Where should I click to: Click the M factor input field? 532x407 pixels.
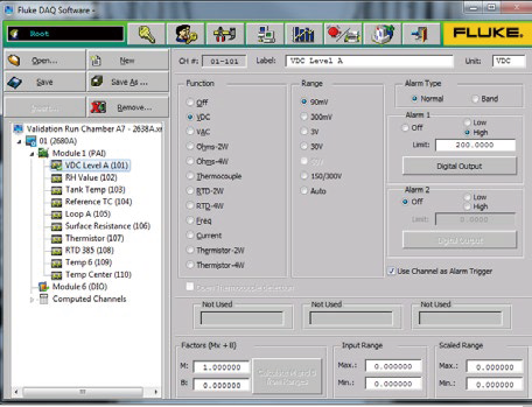point(222,367)
